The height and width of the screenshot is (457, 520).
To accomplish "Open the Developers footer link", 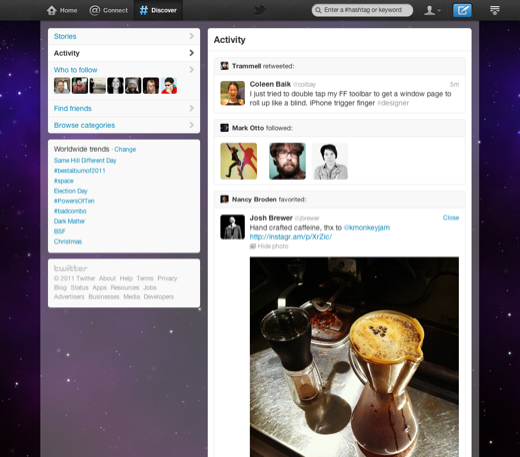I will pos(159,297).
